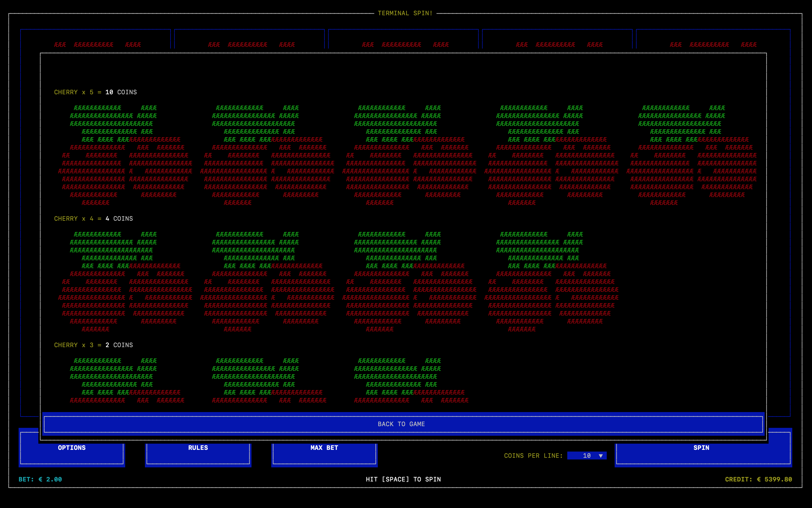Hit the SPIN button
Image resolution: width=812 pixels, height=508 pixels.
(x=703, y=448)
